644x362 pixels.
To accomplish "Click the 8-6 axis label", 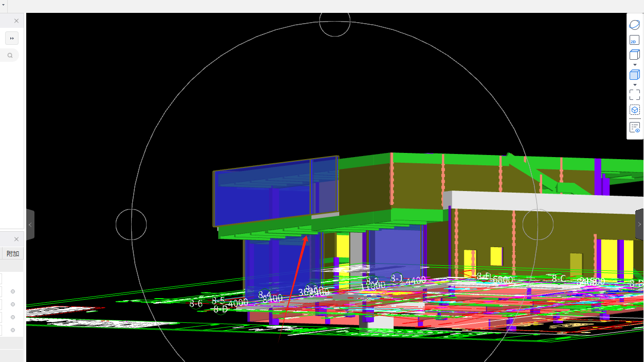I will (x=196, y=303).
